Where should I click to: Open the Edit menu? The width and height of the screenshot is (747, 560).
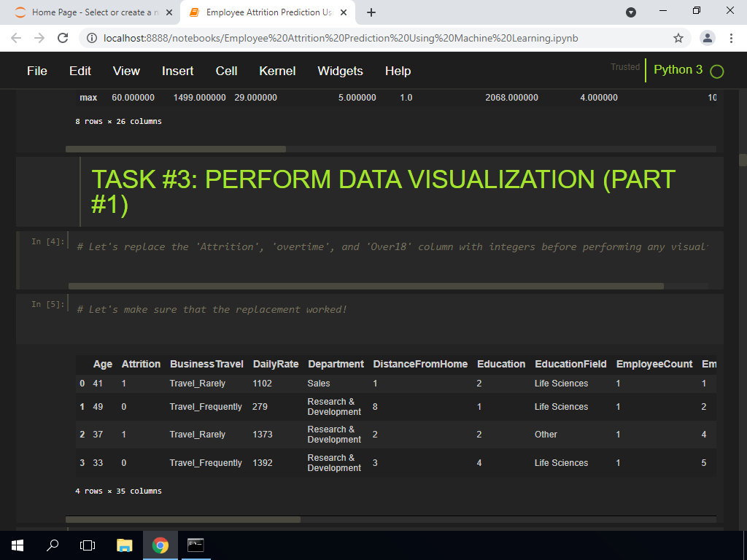coord(80,71)
